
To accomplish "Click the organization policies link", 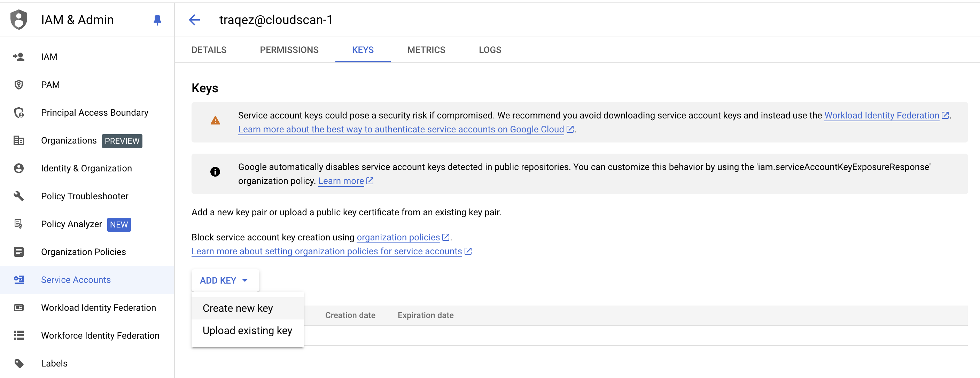I will 398,238.
